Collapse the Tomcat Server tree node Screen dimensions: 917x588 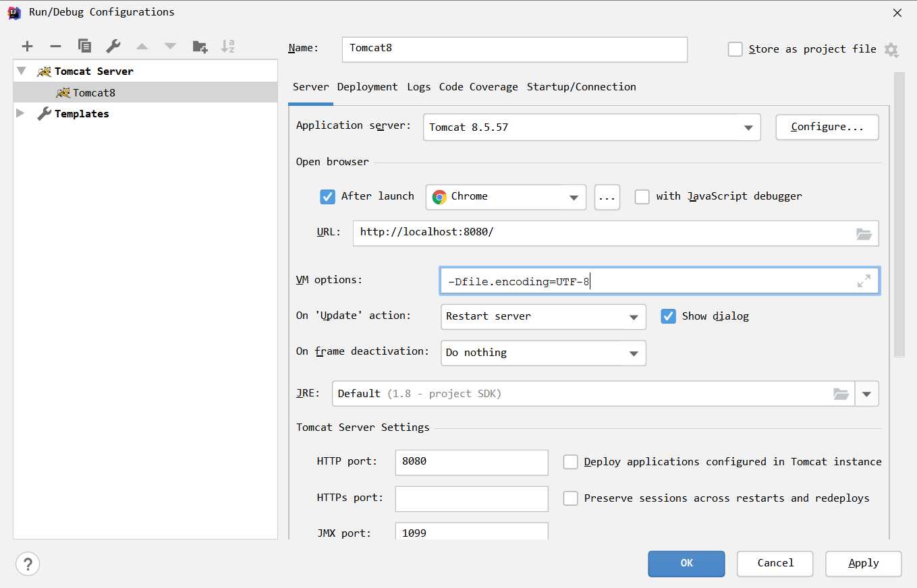pyautogui.click(x=22, y=71)
